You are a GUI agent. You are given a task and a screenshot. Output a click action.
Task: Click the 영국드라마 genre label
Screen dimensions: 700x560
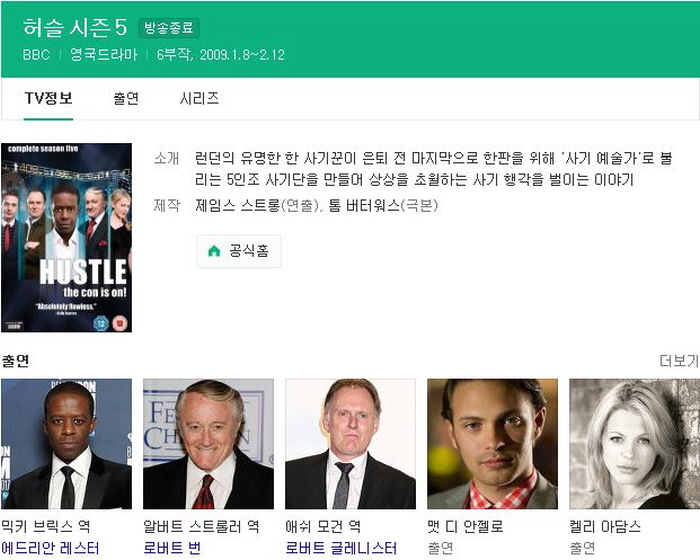pos(102,55)
